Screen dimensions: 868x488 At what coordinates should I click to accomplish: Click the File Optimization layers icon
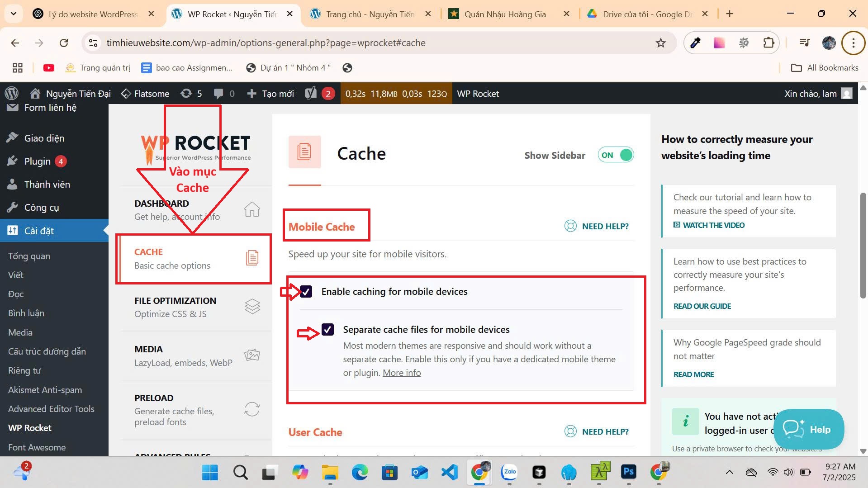[252, 307]
